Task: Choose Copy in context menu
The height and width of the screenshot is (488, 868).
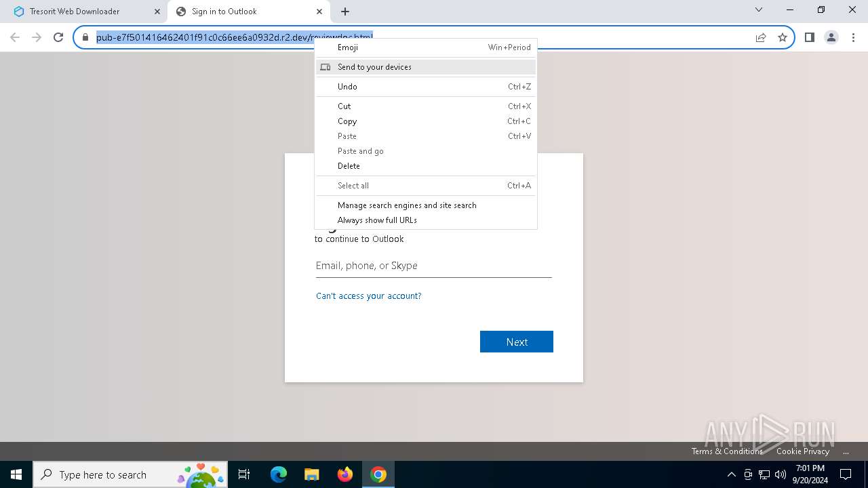Action: (426, 121)
